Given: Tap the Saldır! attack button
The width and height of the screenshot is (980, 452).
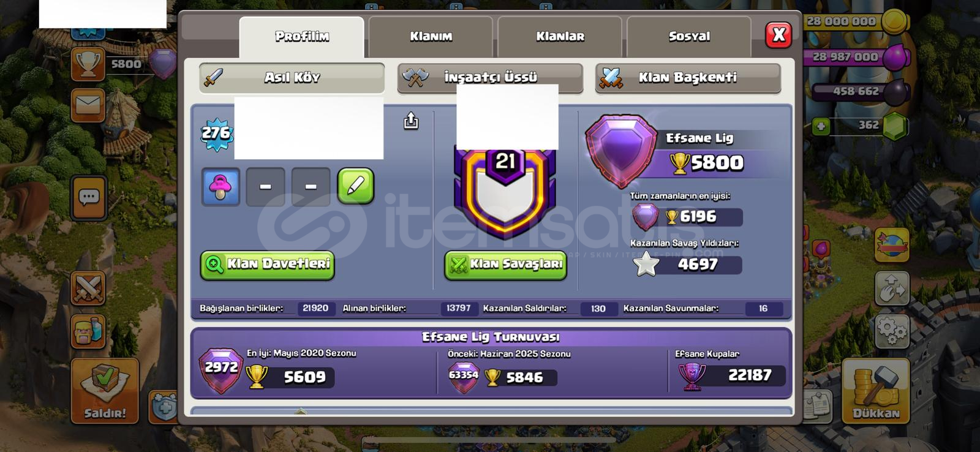Looking at the screenshot, I should pyautogui.click(x=105, y=391).
